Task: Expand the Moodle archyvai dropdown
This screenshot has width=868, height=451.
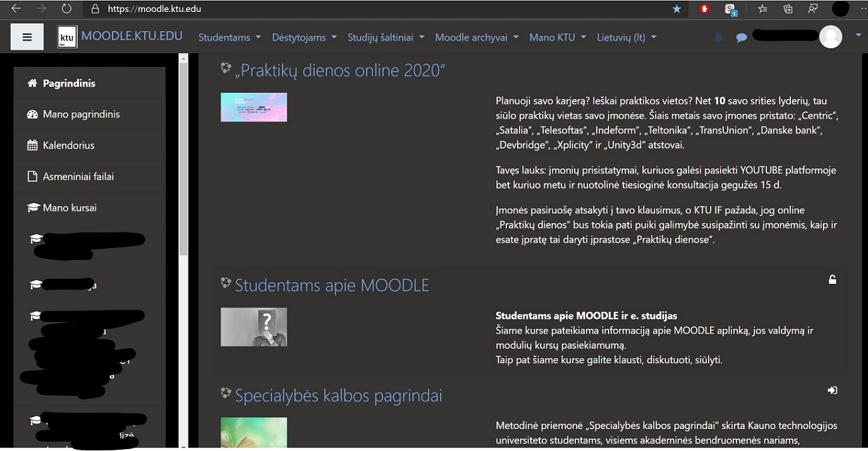Action: [x=476, y=37]
